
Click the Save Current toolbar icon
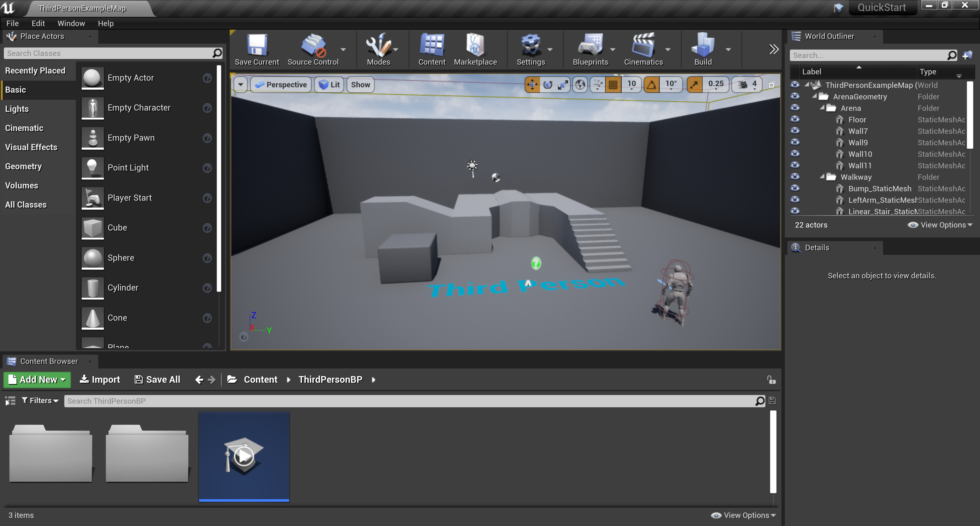coord(257,46)
